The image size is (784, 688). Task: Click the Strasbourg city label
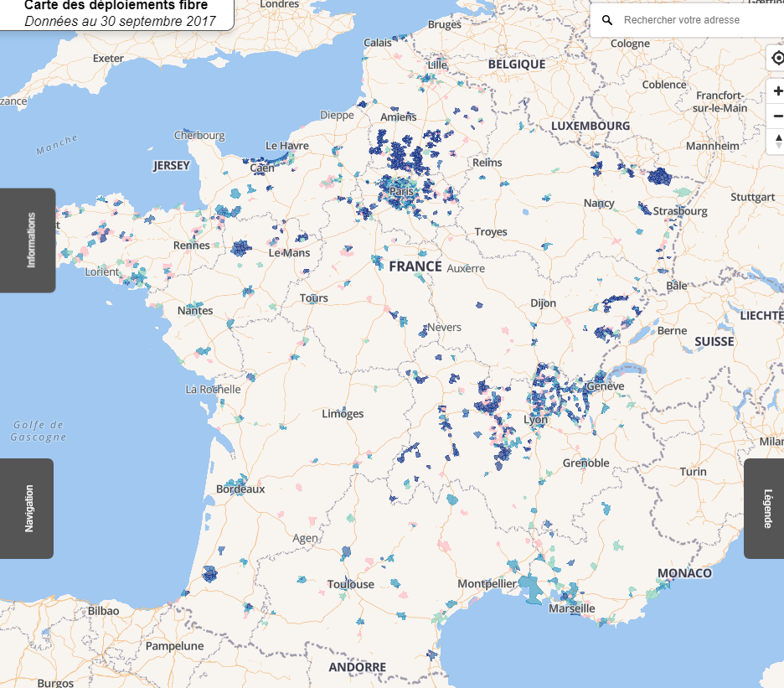tap(680, 211)
